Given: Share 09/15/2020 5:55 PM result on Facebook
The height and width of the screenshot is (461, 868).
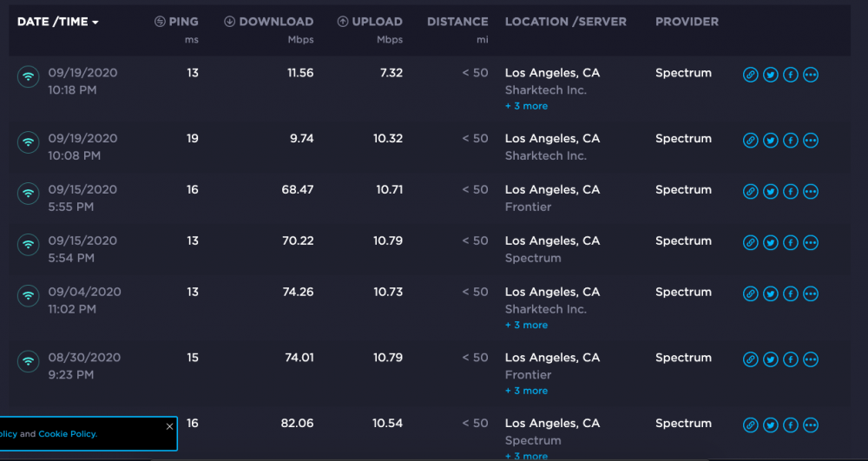Looking at the screenshot, I should [791, 192].
